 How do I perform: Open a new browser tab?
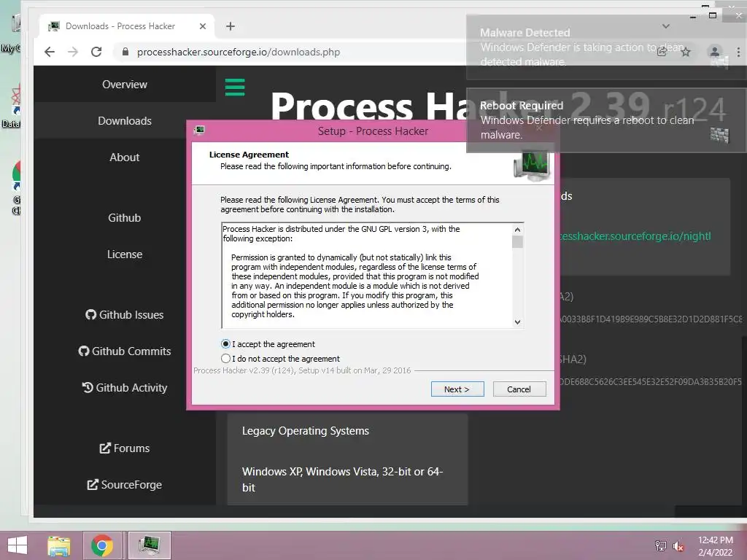point(231,26)
